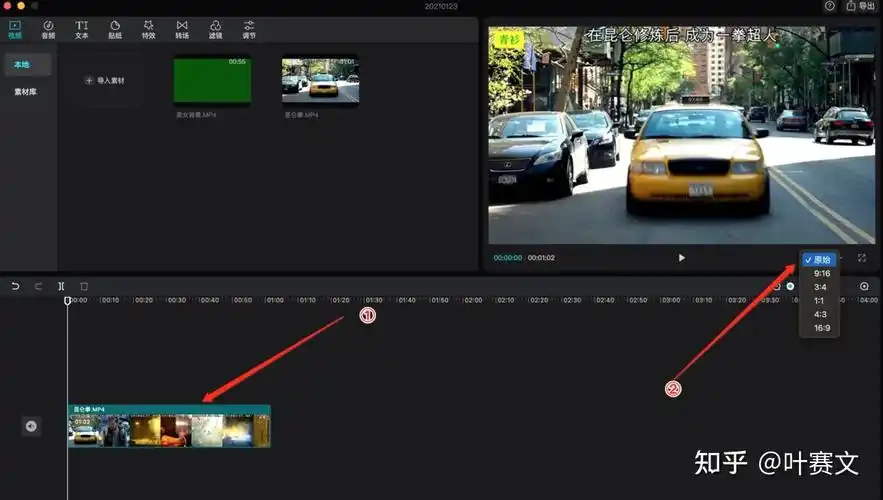Click the split clip icon in timeline toolbar
The image size is (883, 500).
pos(61,286)
